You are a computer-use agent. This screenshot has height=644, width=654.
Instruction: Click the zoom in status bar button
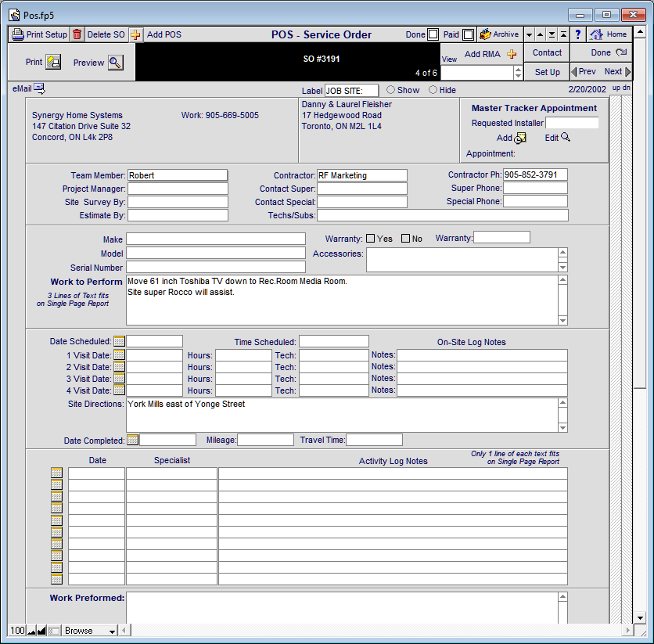pyautogui.click(x=41, y=630)
